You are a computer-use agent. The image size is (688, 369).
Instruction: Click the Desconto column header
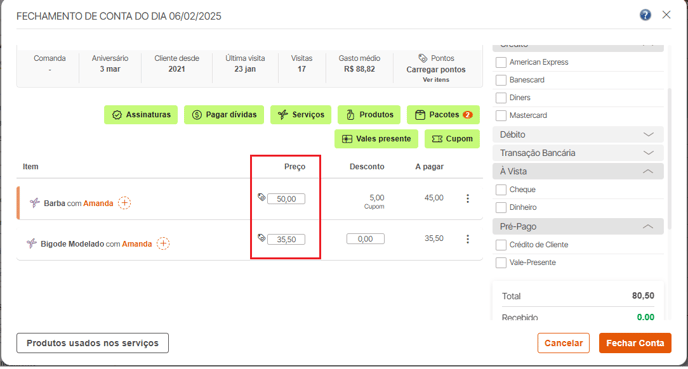point(367,167)
